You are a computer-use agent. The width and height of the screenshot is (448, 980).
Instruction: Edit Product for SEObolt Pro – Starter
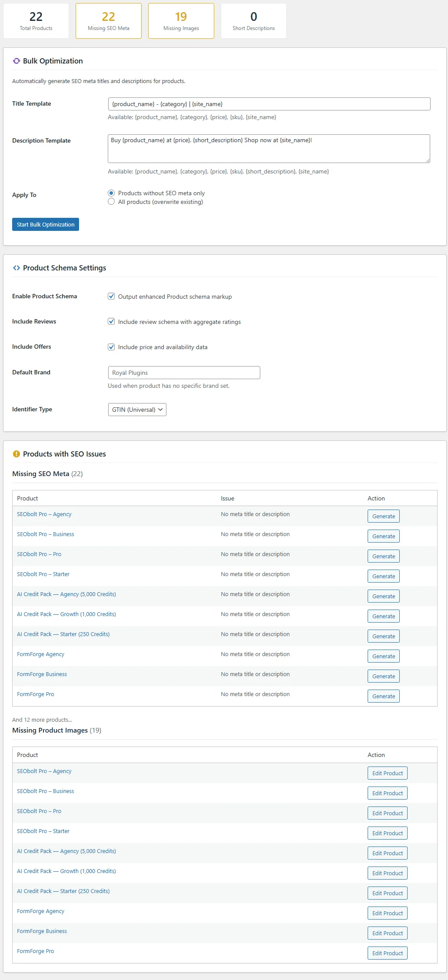pyautogui.click(x=388, y=833)
